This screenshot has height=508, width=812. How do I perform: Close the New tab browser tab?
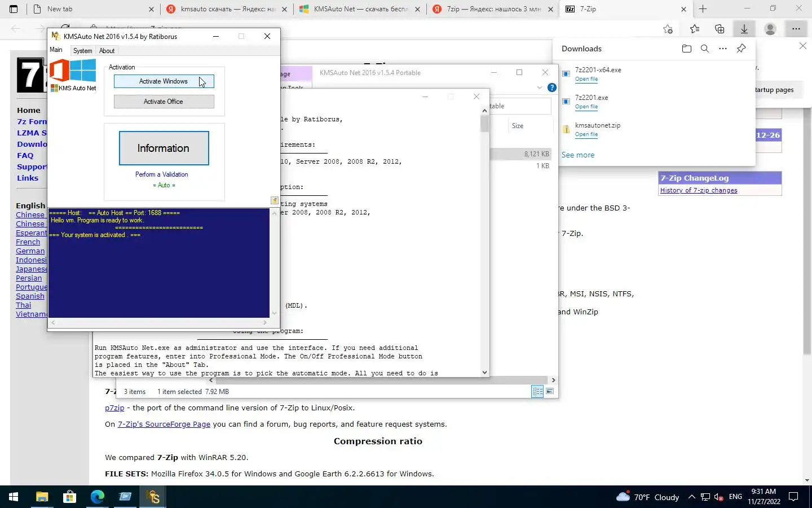151,9
